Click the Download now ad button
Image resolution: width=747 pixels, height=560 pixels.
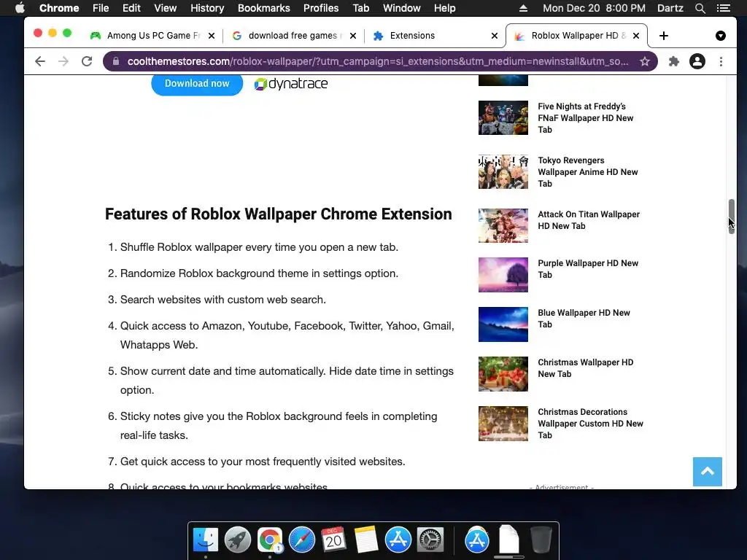[197, 83]
